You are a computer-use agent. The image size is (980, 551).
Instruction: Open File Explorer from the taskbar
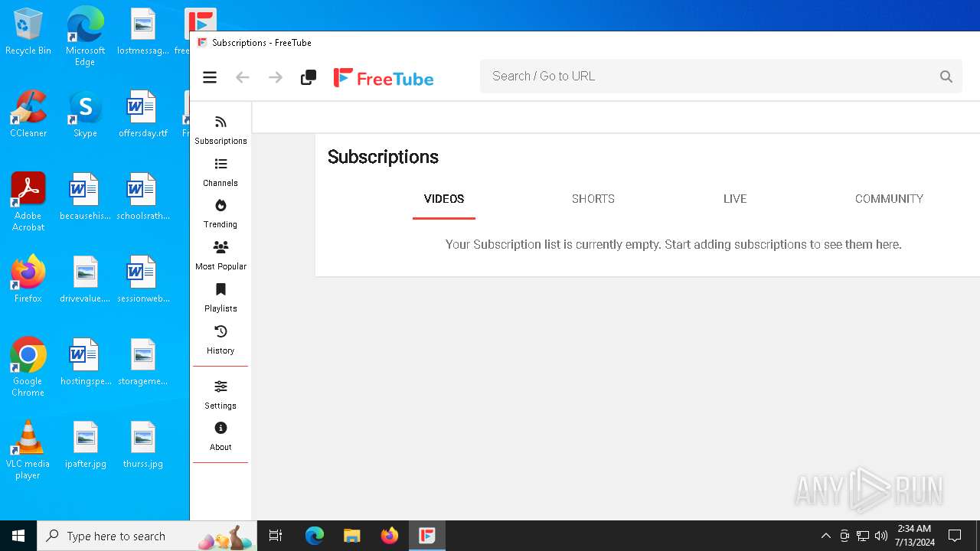coord(352,536)
